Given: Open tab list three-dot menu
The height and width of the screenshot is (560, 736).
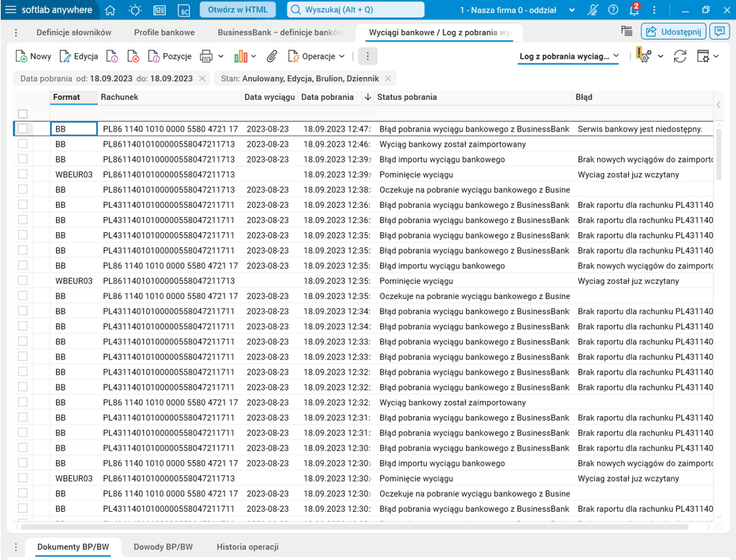Looking at the screenshot, I should point(16,32).
